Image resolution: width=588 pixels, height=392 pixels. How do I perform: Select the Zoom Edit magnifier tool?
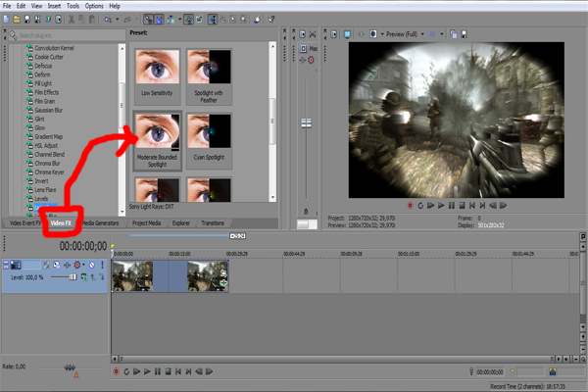click(244, 20)
